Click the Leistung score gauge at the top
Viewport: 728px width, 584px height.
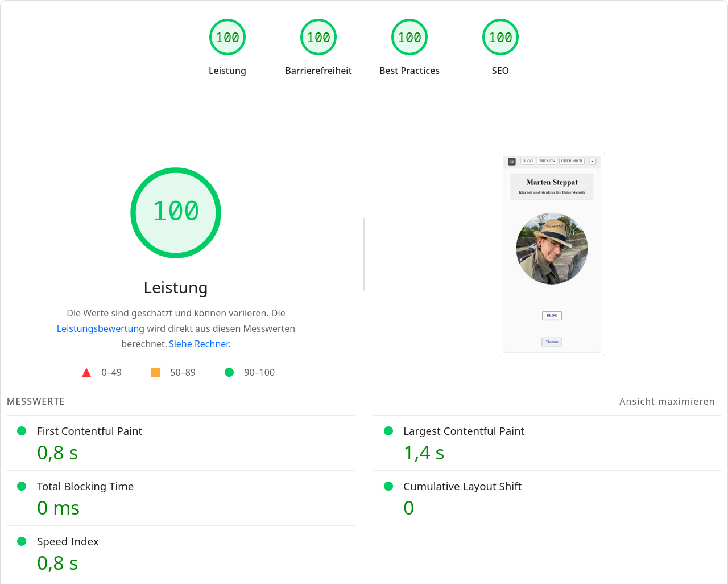227,37
